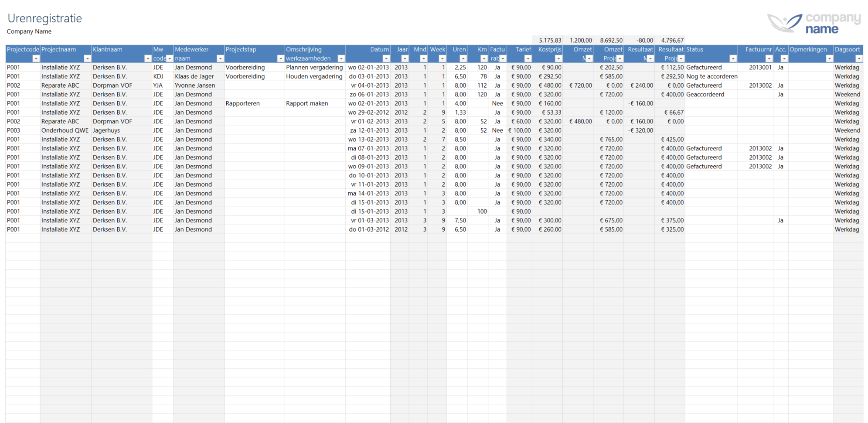Screen dimensions: 868x423
Task: Open the Tarief filter dropdown
Action: click(528, 58)
